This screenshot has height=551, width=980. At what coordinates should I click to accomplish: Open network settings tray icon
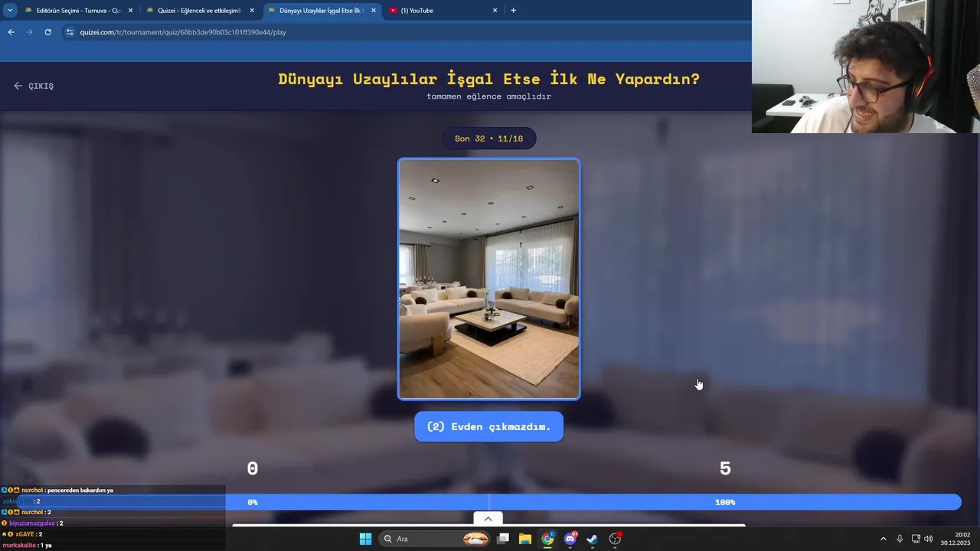916,539
